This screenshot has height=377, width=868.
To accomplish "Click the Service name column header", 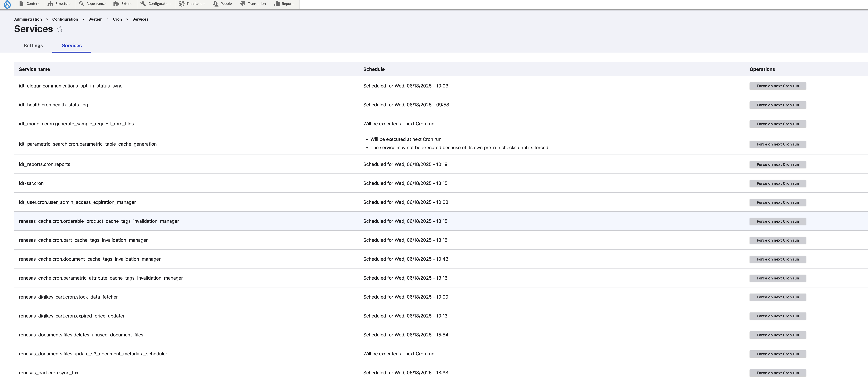I will click(34, 69).
